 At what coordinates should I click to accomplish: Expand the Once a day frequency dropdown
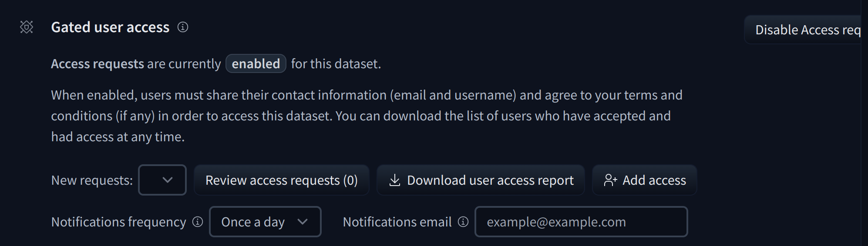point(265,222)
